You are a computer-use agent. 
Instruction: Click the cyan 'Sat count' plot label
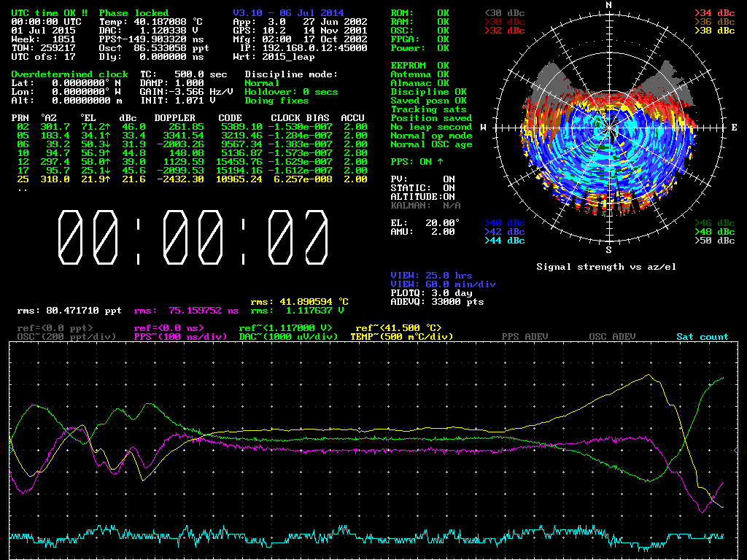[x=703, y=336]
